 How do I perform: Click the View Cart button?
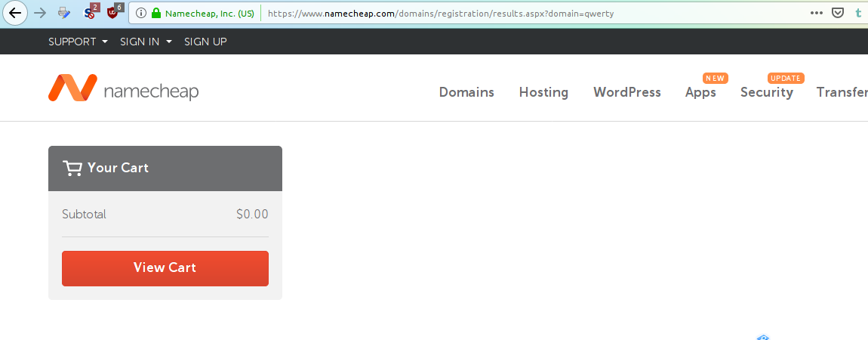(165, 268)
